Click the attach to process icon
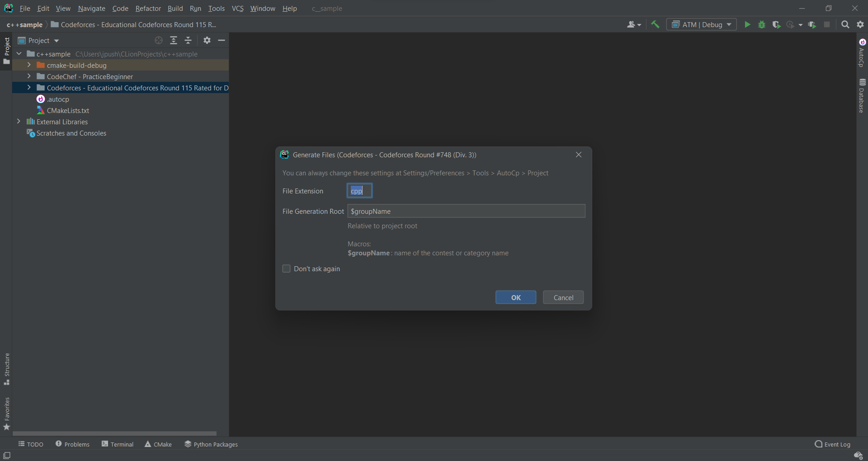 pos(812,24)
